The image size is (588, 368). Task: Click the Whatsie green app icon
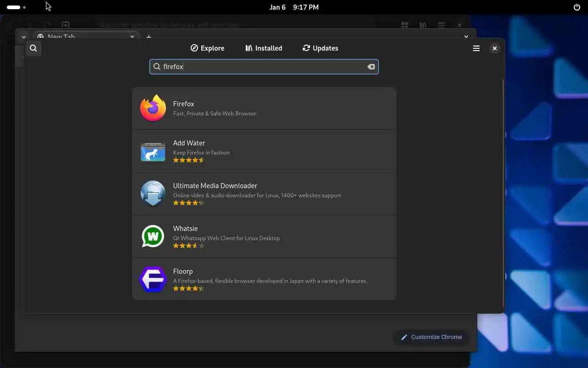153,236
